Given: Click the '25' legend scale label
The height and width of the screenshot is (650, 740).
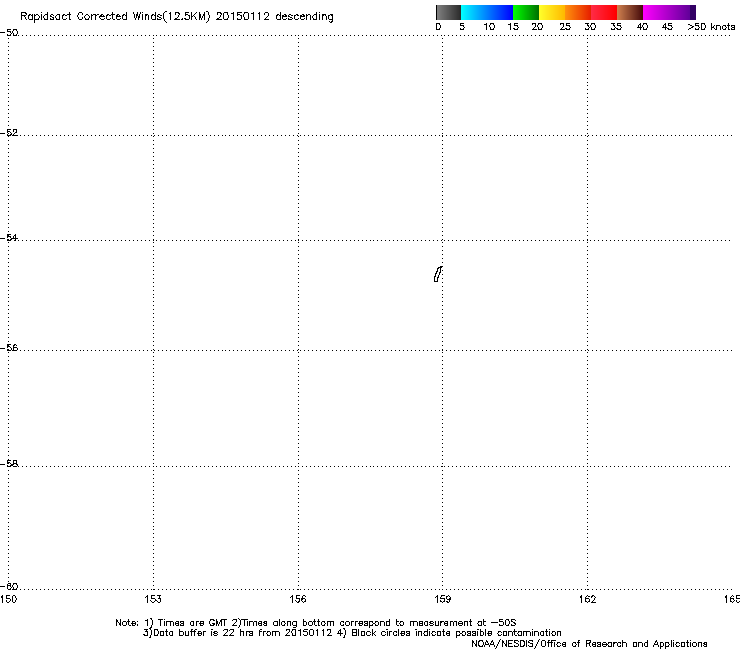Looking at the screenshot, I should [x=565, y=27].
